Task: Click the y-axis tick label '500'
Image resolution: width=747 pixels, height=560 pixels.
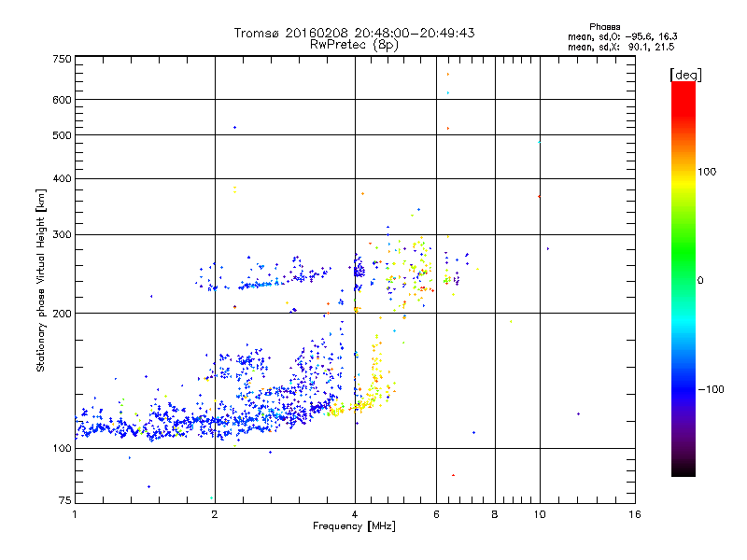Action: pos(62,135)
